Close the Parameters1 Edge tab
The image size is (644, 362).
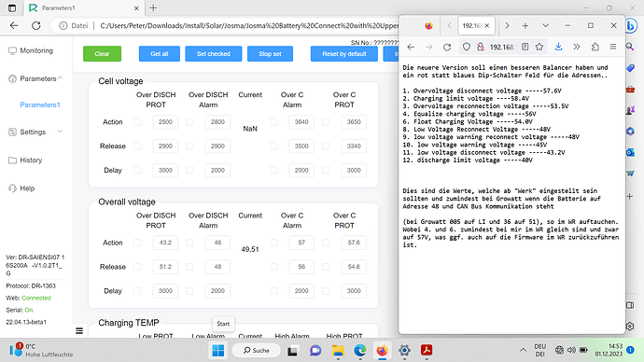coord(136,8)
